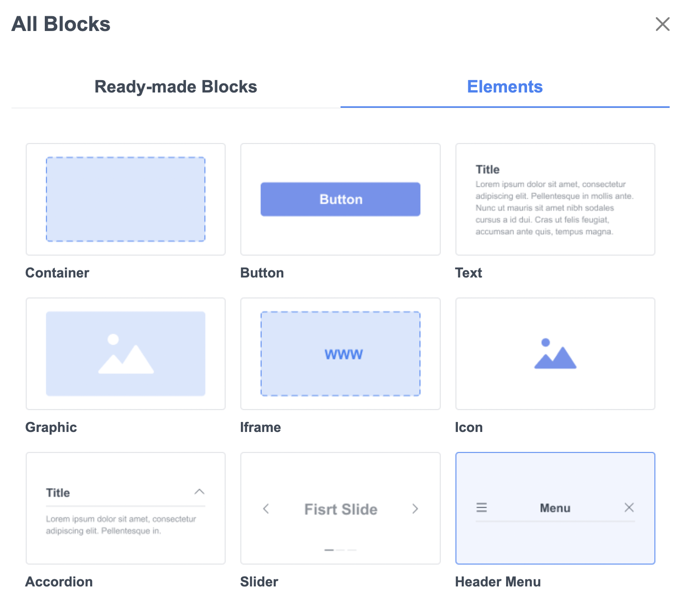683x616 pixels.
Task: Close the All Blocks dialog
Action: pos(662,24)
